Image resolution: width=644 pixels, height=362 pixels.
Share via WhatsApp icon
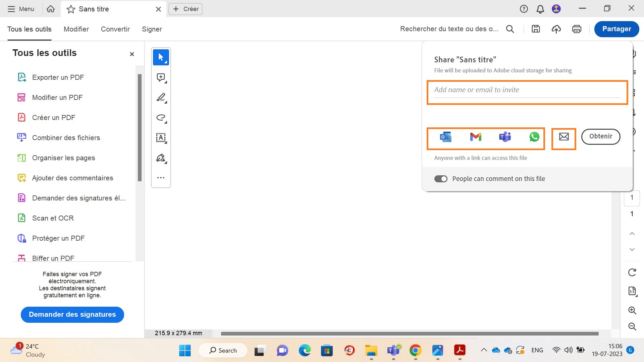tap(534, 137)
